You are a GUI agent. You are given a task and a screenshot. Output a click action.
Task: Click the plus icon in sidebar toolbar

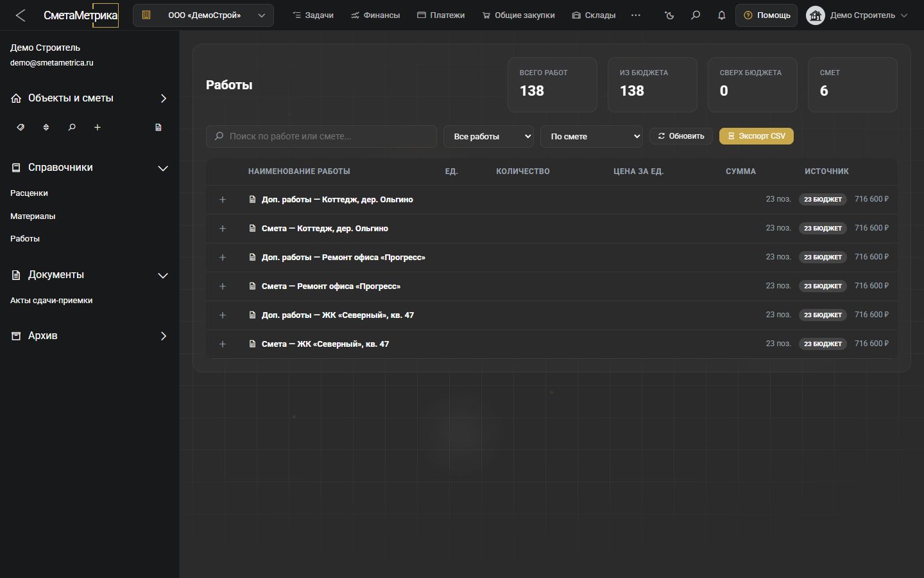click(98, 127)
